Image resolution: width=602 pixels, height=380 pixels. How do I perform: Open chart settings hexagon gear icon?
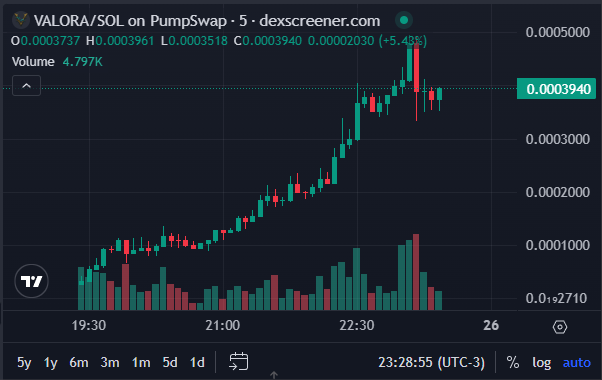pos(560,327)
